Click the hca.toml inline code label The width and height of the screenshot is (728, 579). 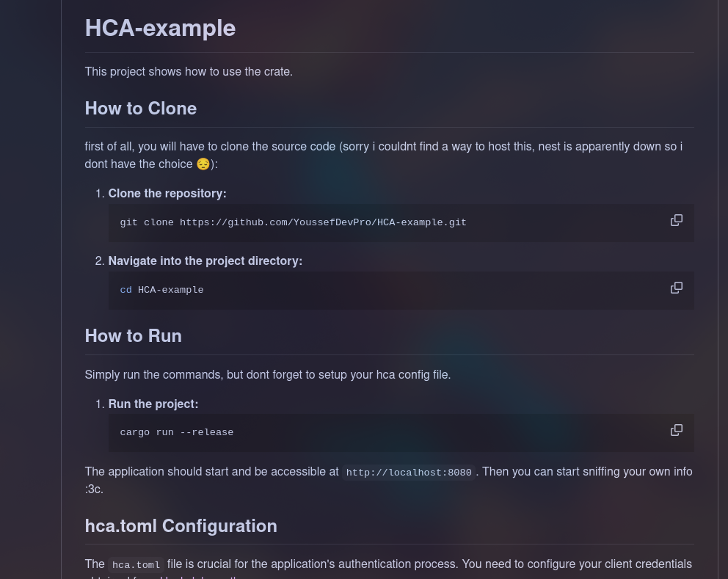pyautogui.click(x=136, y=565)
